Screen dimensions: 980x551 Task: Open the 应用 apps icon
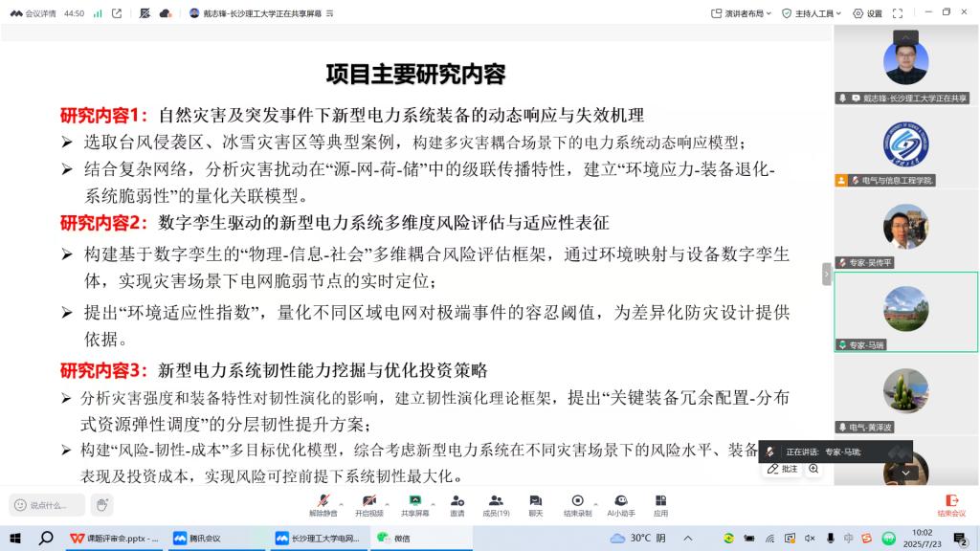pos(660,503)
